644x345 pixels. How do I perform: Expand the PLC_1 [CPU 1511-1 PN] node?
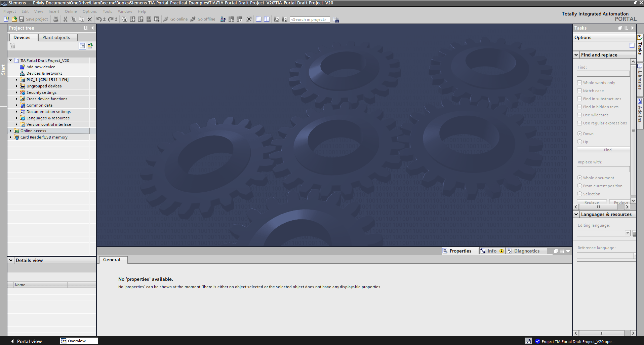tap(16, 80)
